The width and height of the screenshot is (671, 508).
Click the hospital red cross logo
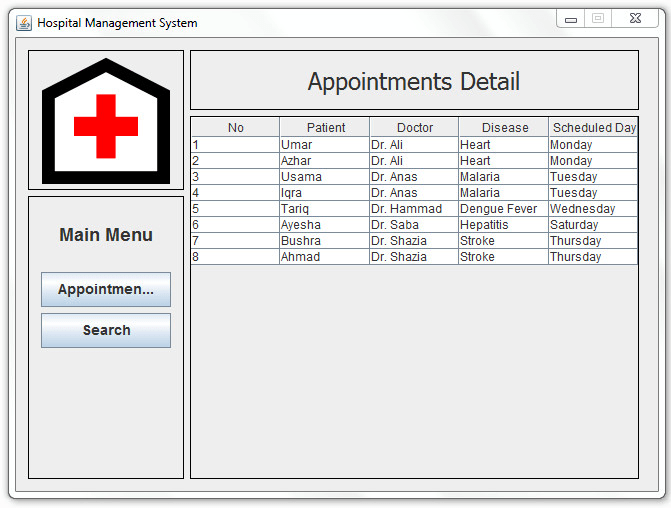tap(106, 121)
